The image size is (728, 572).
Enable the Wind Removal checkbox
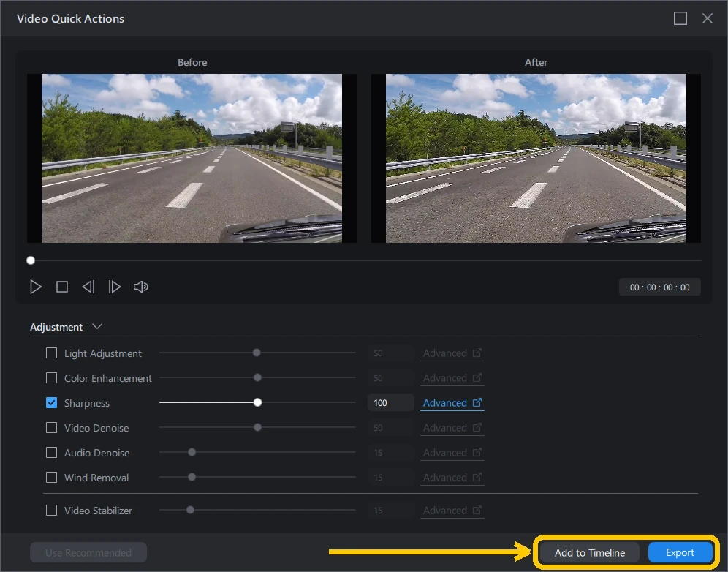pyautogui.click(x=52, y=478)
